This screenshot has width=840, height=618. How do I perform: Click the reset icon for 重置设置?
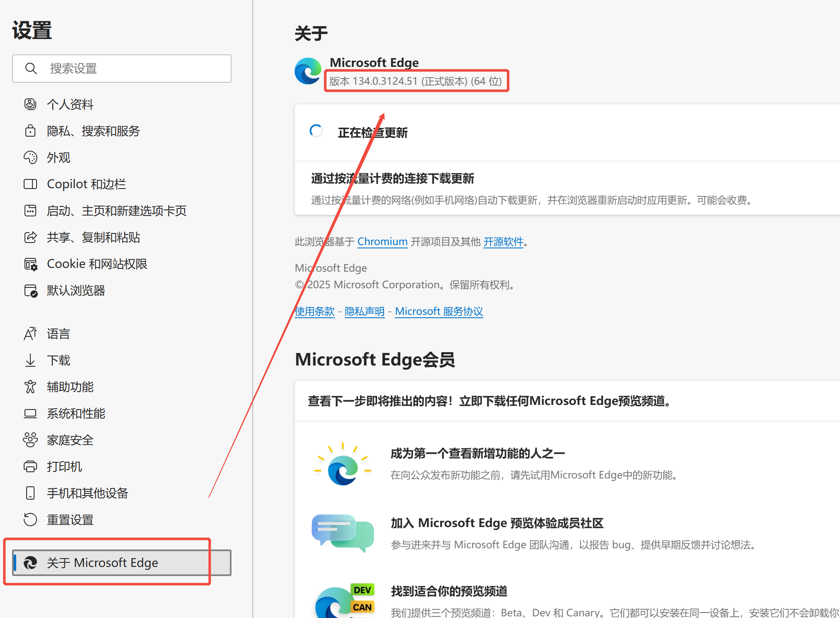pyautogui.click(x=30, y=520)
